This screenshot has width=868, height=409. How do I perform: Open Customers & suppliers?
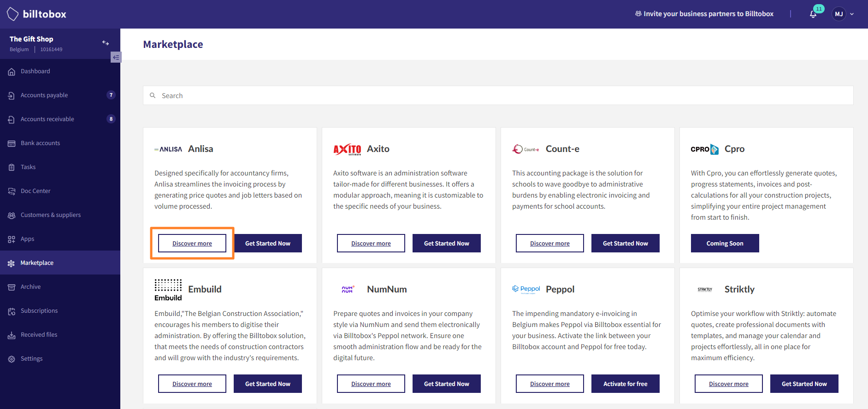(51, 215)
